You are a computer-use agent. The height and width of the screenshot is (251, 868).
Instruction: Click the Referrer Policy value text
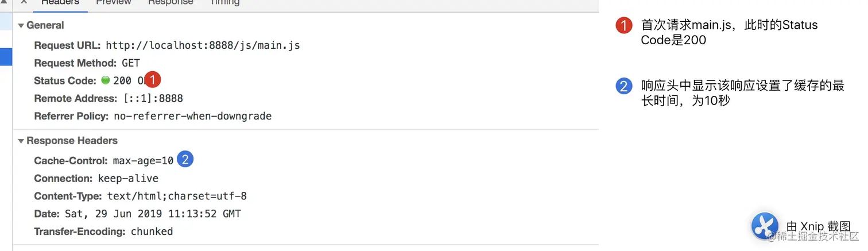[192, 116]
